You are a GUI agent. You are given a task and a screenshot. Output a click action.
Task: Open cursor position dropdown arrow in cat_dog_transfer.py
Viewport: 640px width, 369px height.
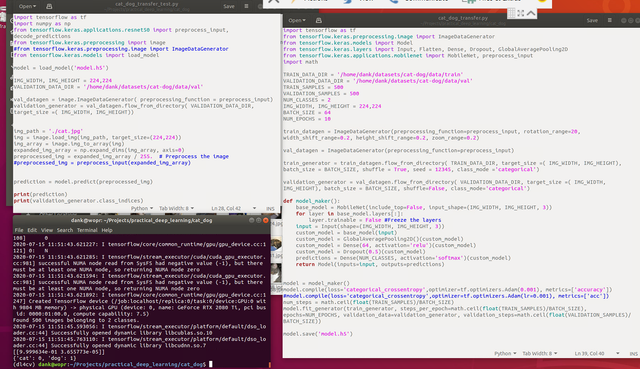[618, 353]
